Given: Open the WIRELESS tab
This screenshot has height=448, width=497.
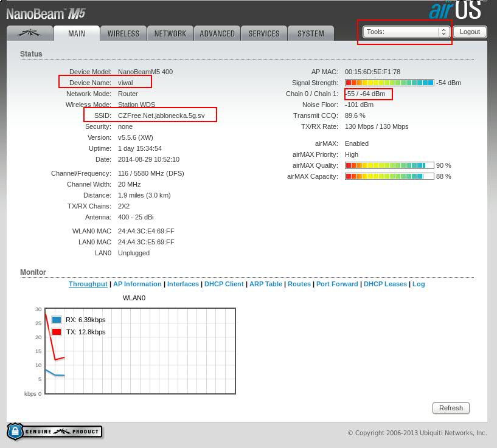Looking at the screenshot, I should tap(123, 33).
